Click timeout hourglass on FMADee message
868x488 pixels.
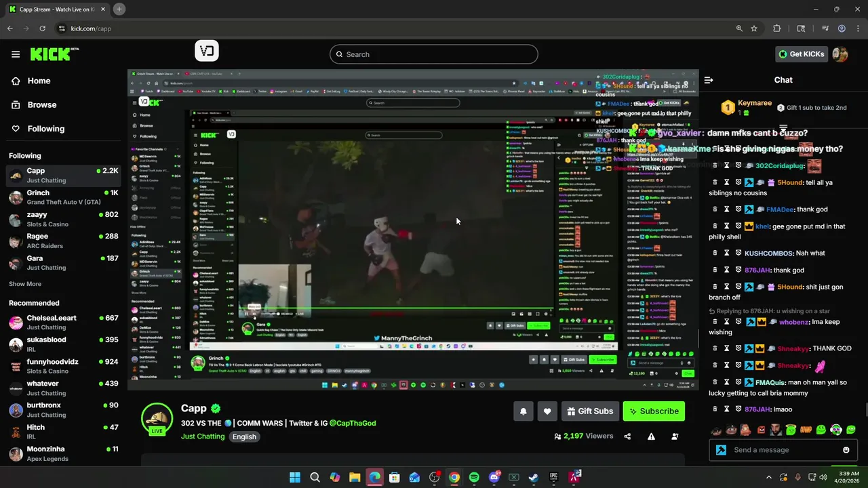tap(726, 209)
